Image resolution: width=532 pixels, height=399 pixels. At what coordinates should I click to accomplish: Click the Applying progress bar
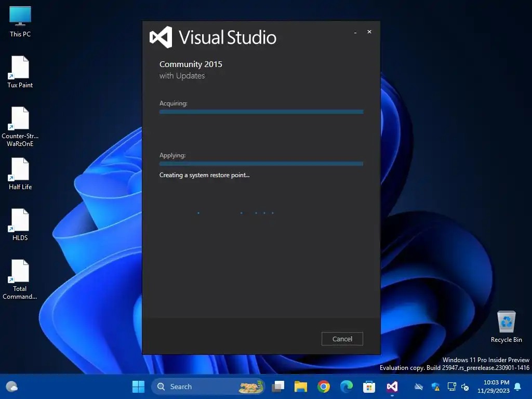(x=261, y=164)
